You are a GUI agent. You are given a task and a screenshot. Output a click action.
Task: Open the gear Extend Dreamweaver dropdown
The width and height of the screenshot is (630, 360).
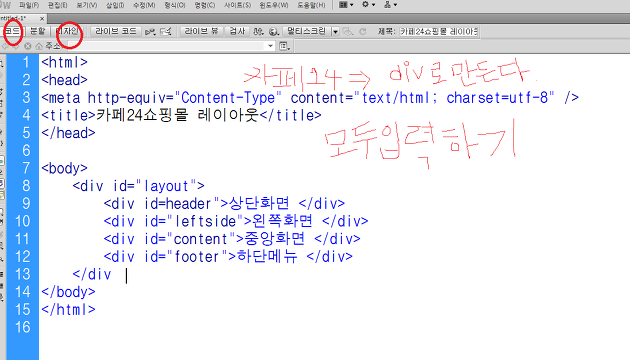coord(368,5)
